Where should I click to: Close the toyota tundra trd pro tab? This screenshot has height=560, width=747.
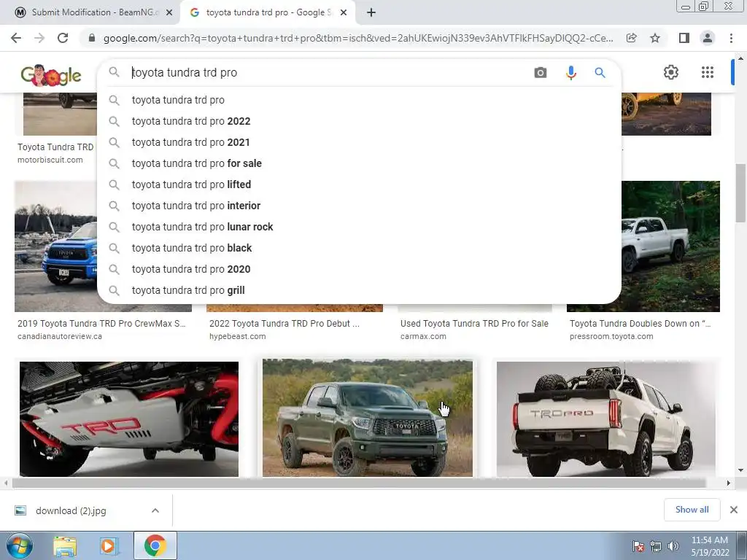coord(344,12)
